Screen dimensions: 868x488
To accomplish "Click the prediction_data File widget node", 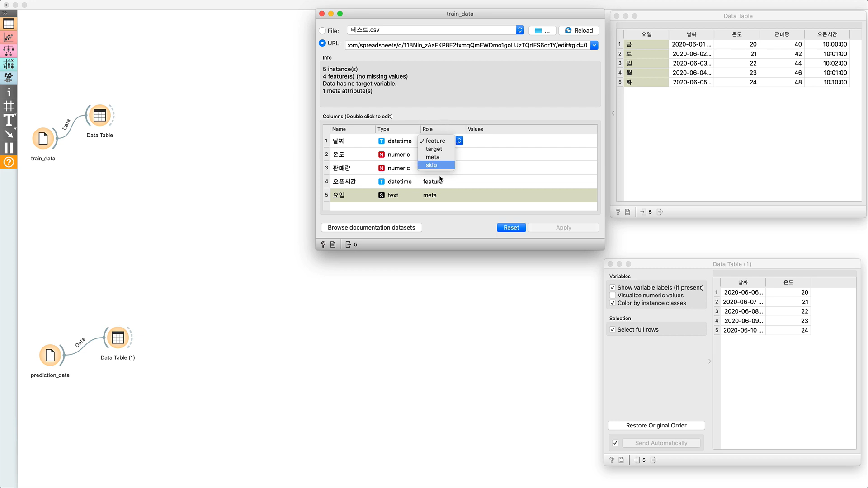I will pos(50,355).
